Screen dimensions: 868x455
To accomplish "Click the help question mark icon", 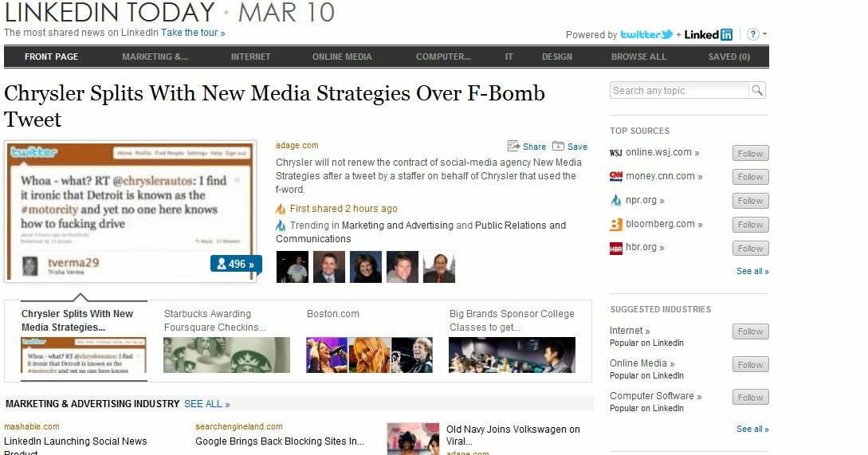I will 753,34.
